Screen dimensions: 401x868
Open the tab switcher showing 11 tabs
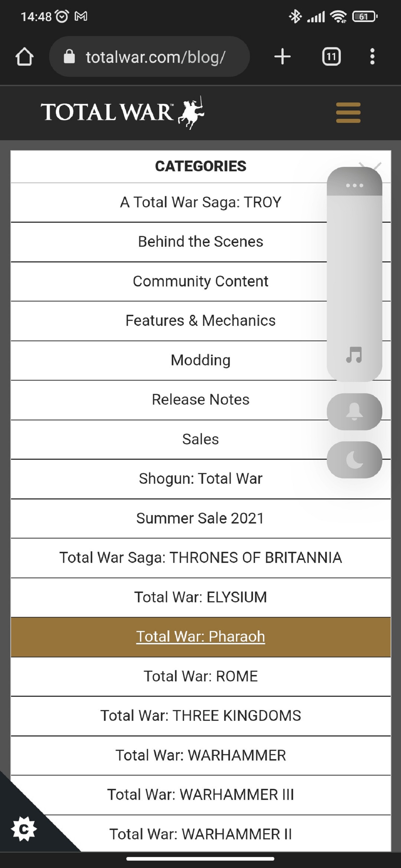tap(331, 57)
